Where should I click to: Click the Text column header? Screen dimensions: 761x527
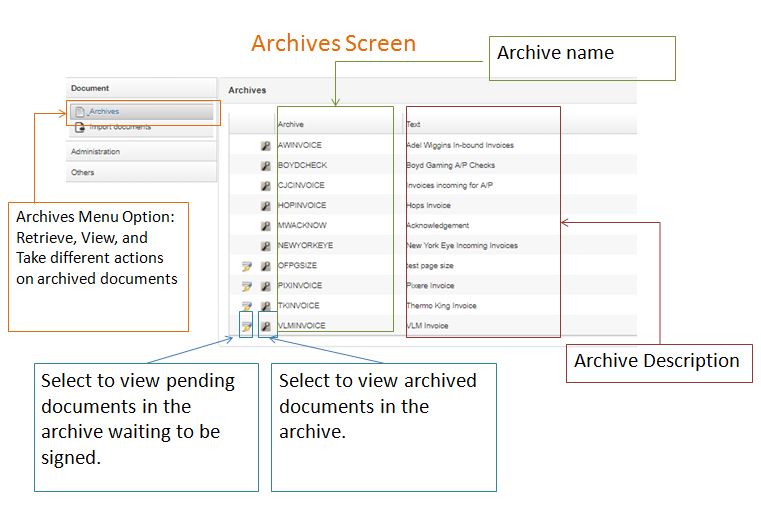414,124
